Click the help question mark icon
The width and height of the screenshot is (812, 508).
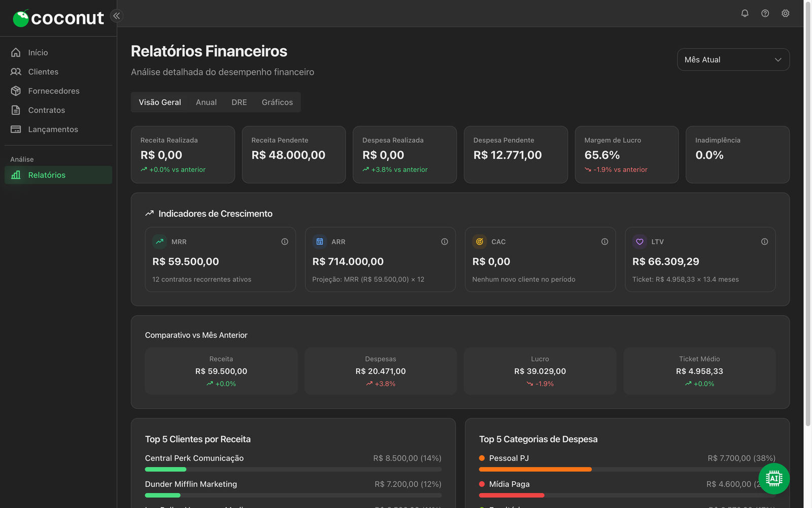pyautogui.click(x=765, y=13)
